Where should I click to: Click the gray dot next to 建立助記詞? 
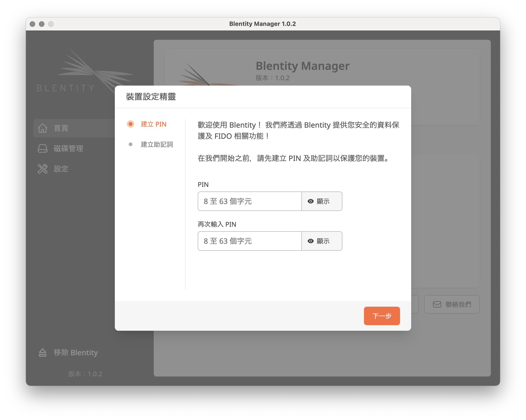point(131,144)
